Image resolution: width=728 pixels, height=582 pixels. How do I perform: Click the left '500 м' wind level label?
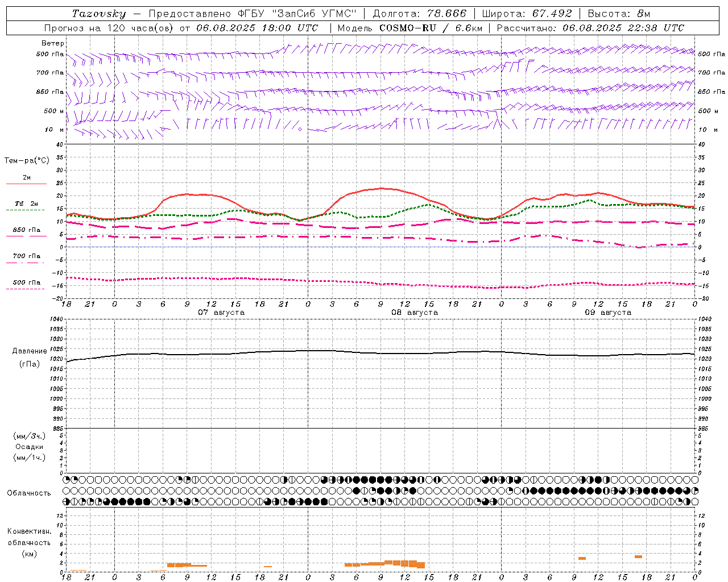54,111
